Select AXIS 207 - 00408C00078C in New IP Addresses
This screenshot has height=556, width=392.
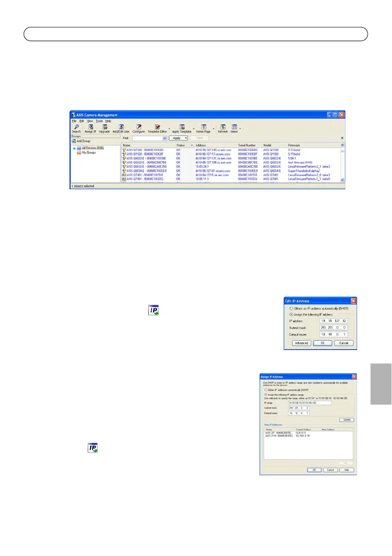pyautogui.click(x=308, y=433)
